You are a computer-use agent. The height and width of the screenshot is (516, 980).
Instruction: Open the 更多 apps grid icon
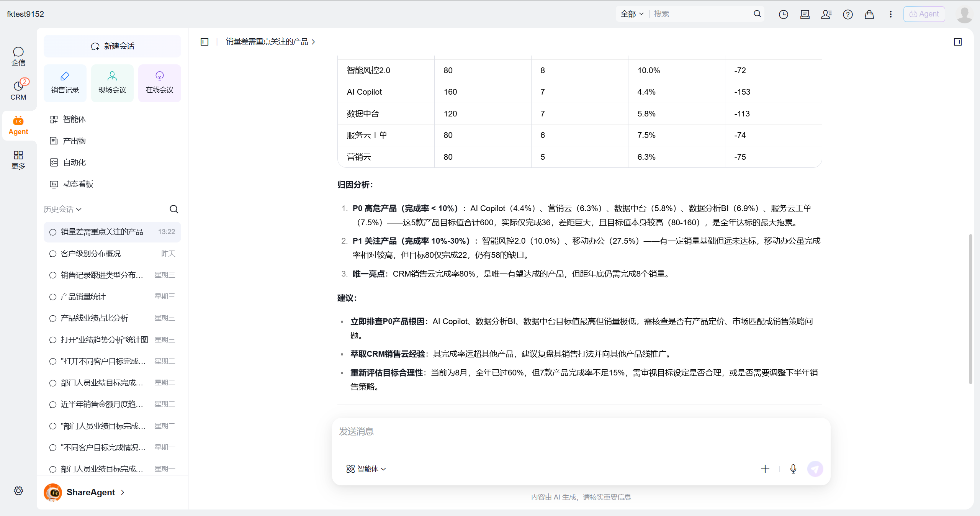click(18, 160)
